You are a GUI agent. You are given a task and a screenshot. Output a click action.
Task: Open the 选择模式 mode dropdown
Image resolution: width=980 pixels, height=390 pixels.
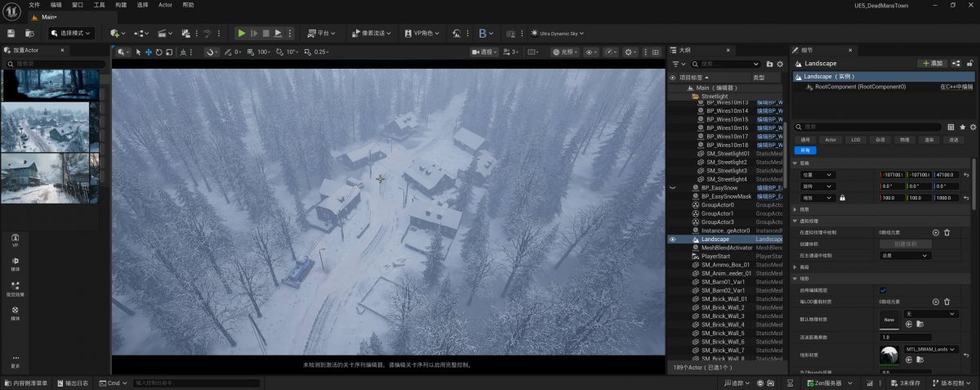pos(70,34)
